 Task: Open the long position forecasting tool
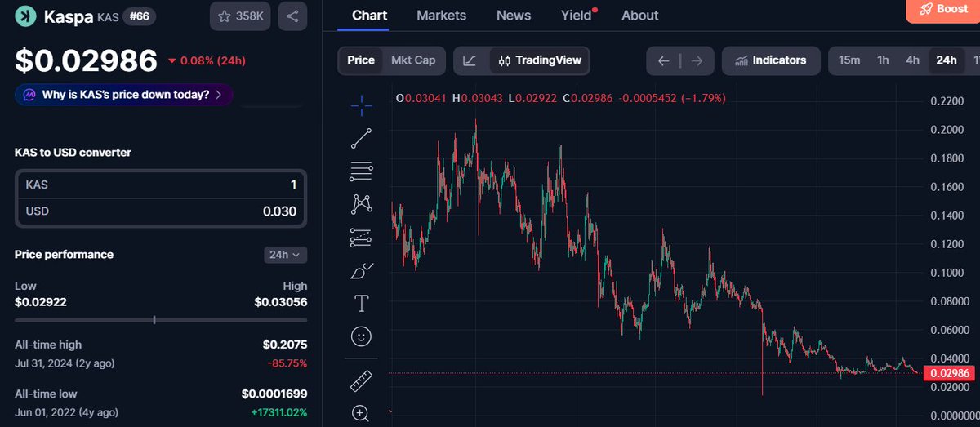point(362,238)
